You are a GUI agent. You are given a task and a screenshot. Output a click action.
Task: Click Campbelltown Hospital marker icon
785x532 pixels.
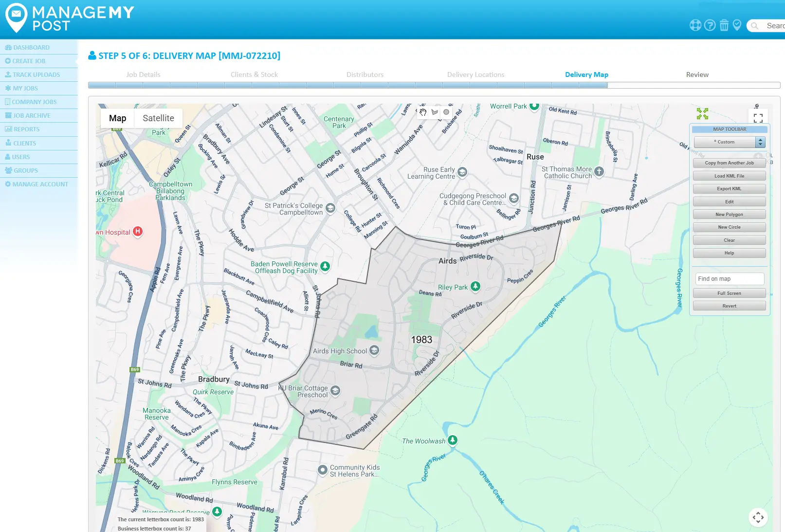[x=138, y=232]
